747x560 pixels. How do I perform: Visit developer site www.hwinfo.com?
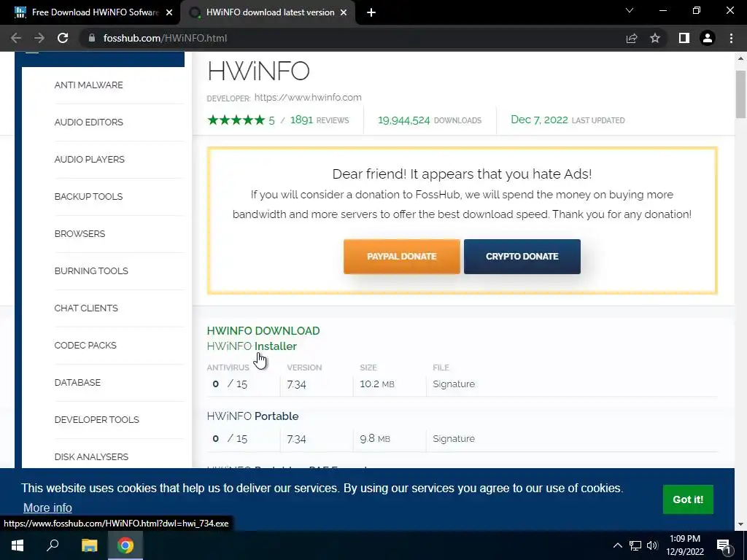pyautogui.click(x=308, y=97)
